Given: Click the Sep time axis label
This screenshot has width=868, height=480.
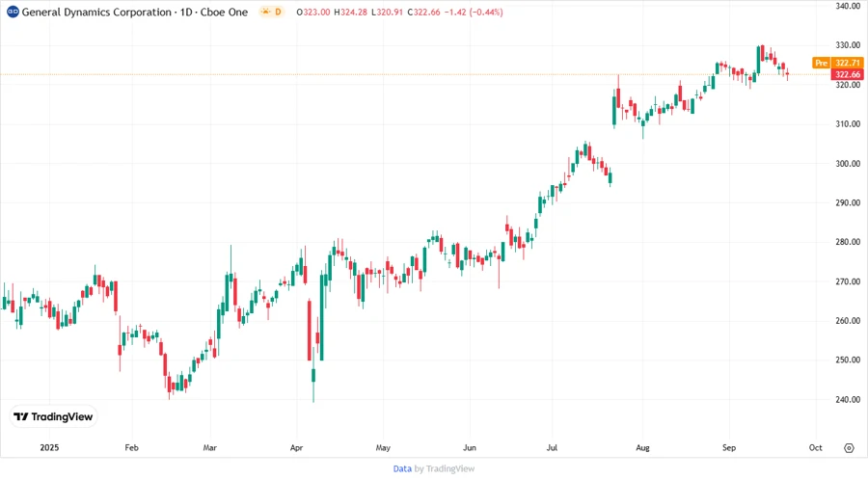Looking at the screenshot, I should (x=729, y=448).
